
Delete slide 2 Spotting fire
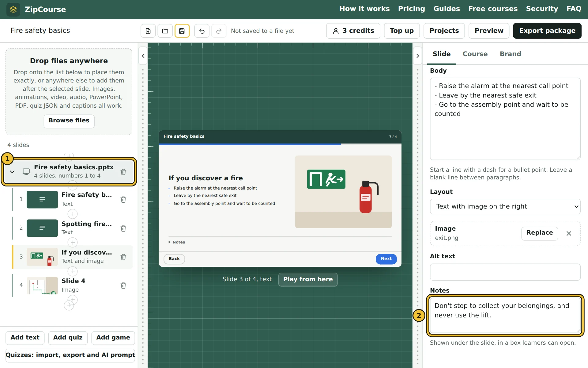point(123,228)
